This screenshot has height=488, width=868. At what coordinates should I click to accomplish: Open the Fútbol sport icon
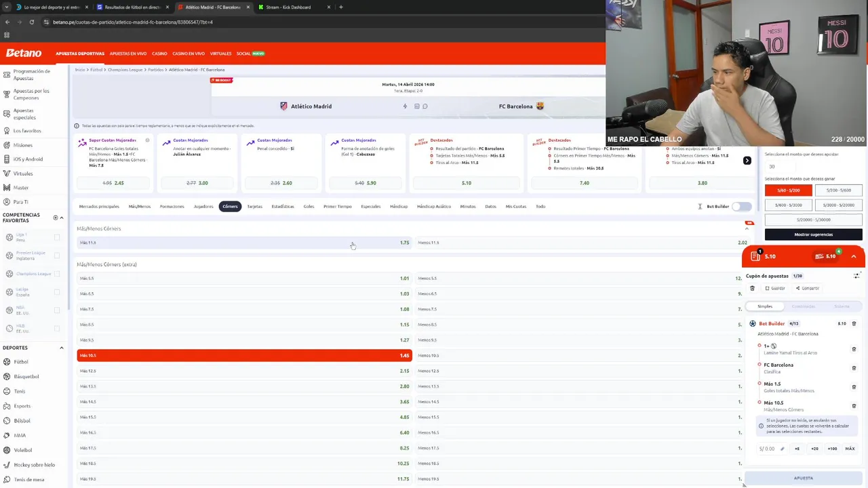pyautogui.click(x=7, y=362)
